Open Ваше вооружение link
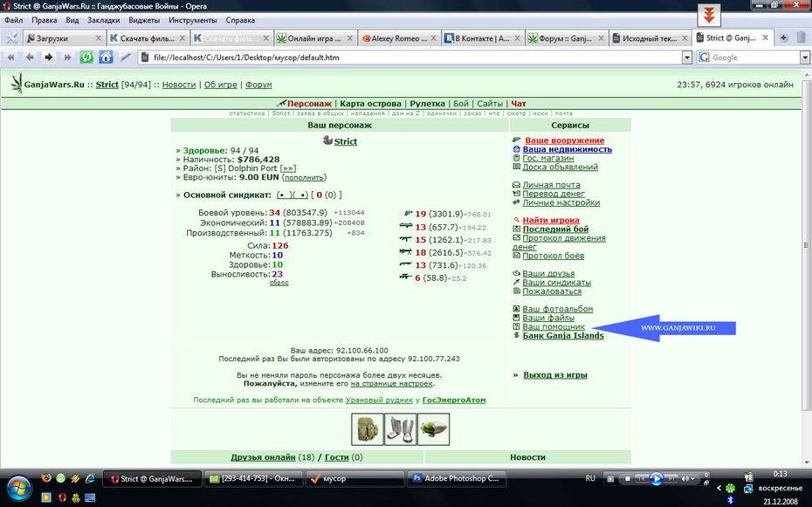This screenshot has height=507, width=812. [x=564, y=140]
